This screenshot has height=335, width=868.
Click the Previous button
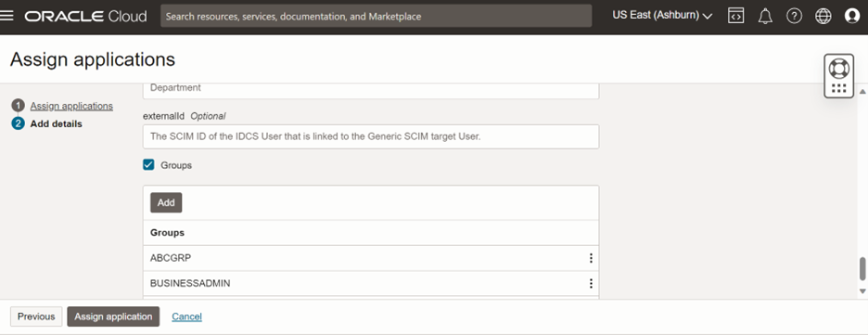[x=36, y=316]
